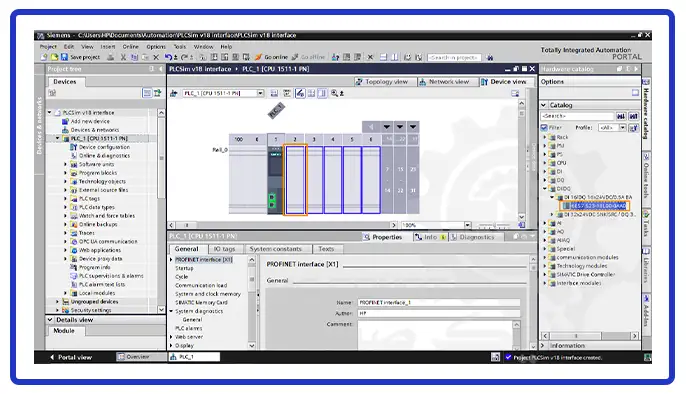Open the Hardware catalog side tab

coord(646,109)
